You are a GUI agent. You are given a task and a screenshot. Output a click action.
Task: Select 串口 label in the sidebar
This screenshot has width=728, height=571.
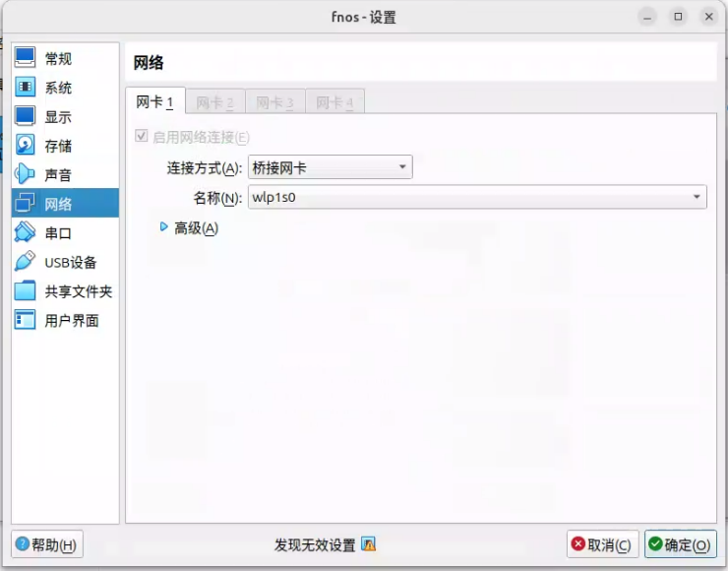58,232
